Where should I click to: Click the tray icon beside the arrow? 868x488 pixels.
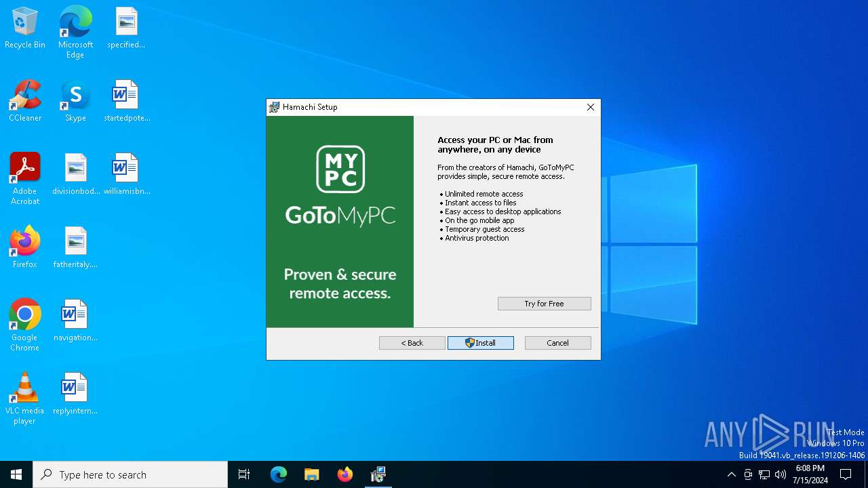pos(748,474)
